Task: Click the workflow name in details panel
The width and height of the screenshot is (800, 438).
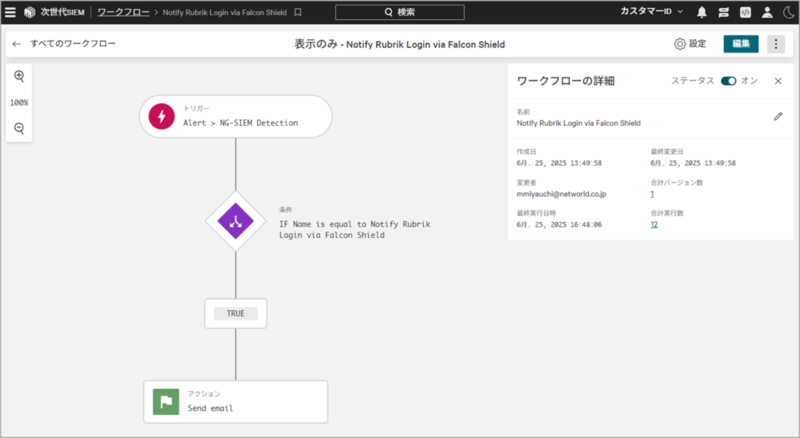Action: pyautogui.click(x=579, y=123)
